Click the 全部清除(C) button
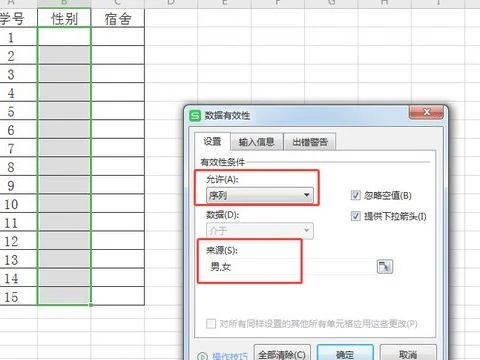 282,353
